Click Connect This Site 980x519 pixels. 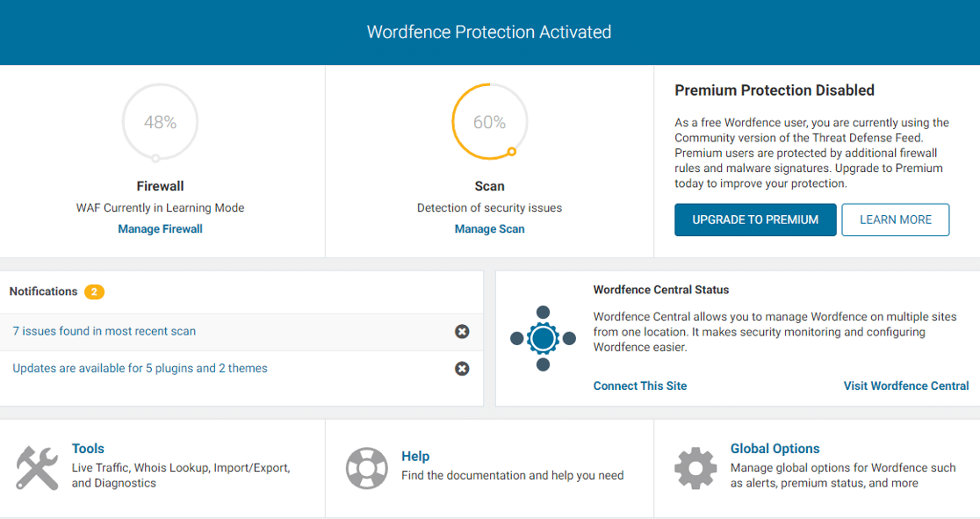(x=640, y=386)
